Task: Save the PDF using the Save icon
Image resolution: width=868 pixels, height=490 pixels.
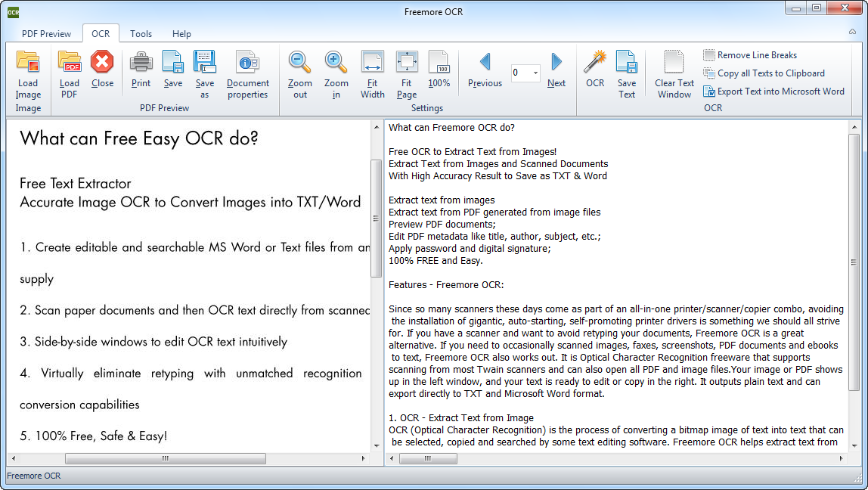Action: (x=172, y=62)
